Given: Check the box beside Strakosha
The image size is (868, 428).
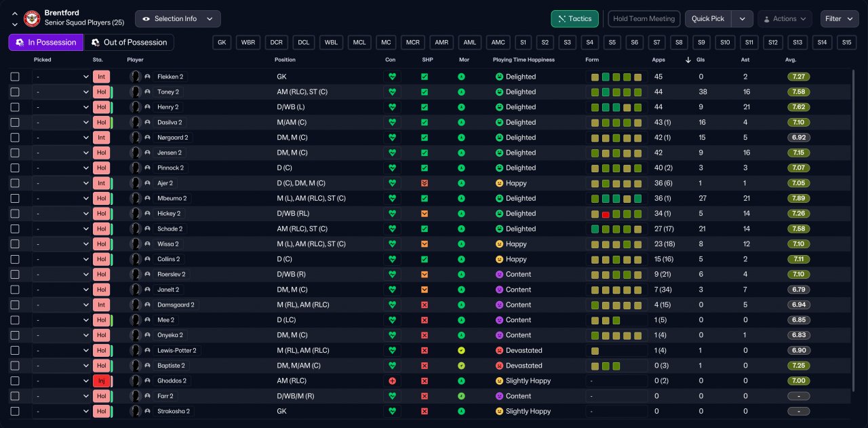Looking at the screenshot, I should coord(15,411).
